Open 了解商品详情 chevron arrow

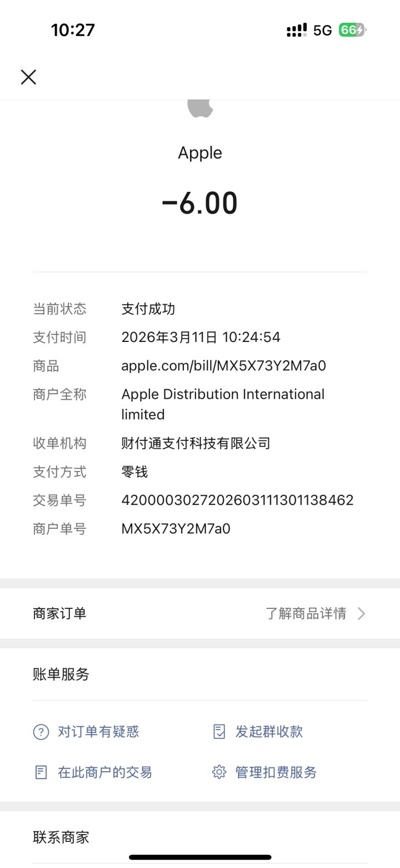pos(362,613)
